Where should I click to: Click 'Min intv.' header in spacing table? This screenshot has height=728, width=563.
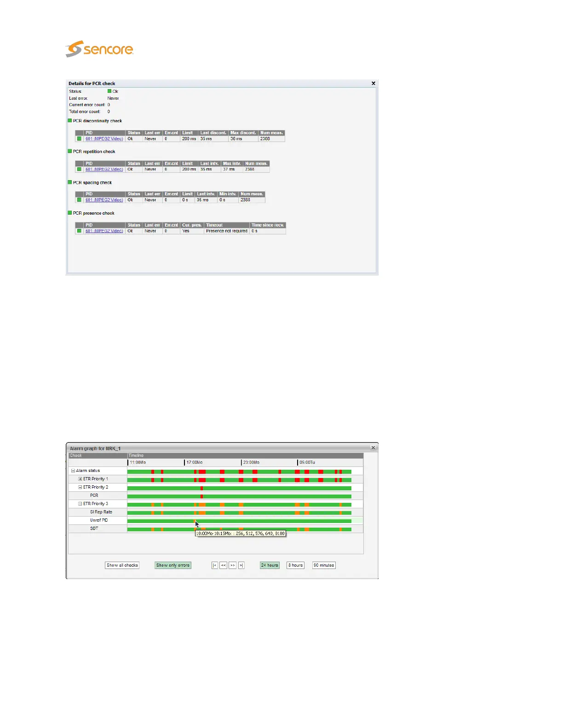point(228,194)
